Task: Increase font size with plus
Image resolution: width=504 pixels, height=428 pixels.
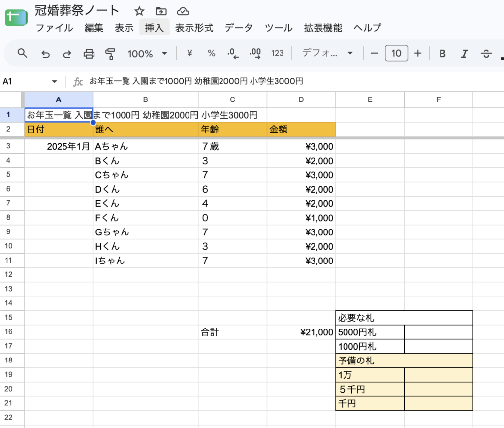Action: pyautogui.click(x=418, y=53)
